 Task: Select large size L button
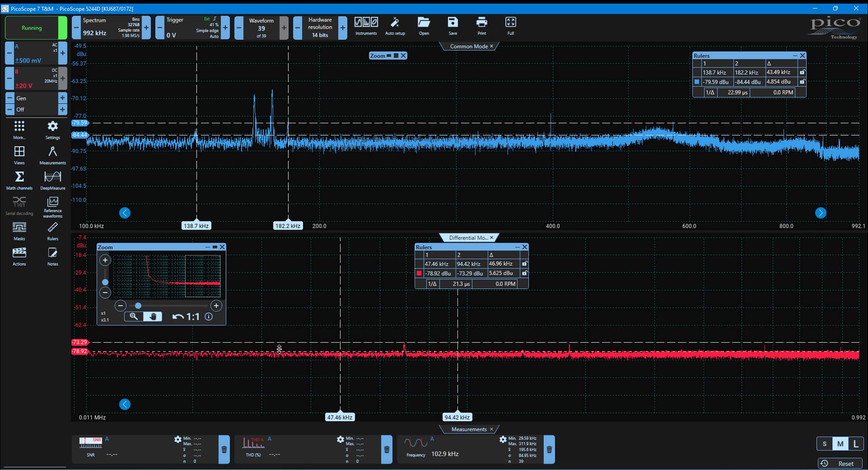click(x=856, y=444)
